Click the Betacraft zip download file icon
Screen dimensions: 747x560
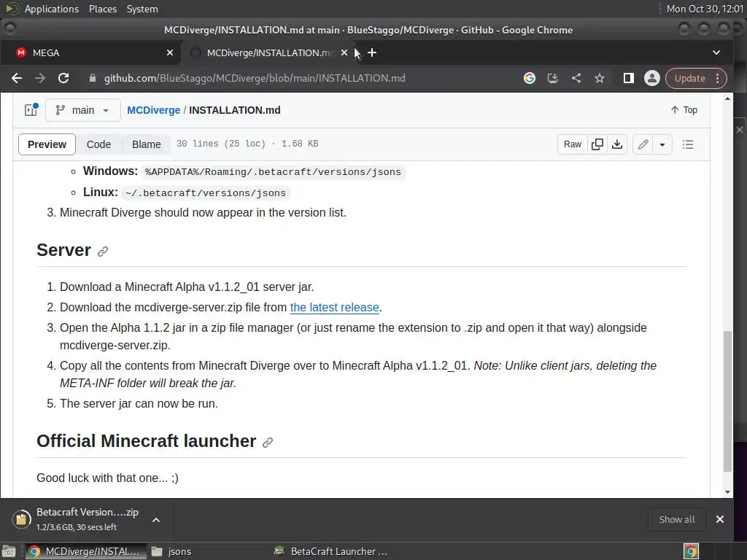click(21, 519)
